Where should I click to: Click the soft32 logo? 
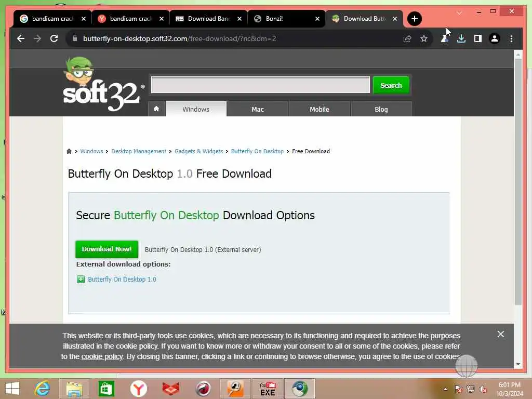[101, 85]
